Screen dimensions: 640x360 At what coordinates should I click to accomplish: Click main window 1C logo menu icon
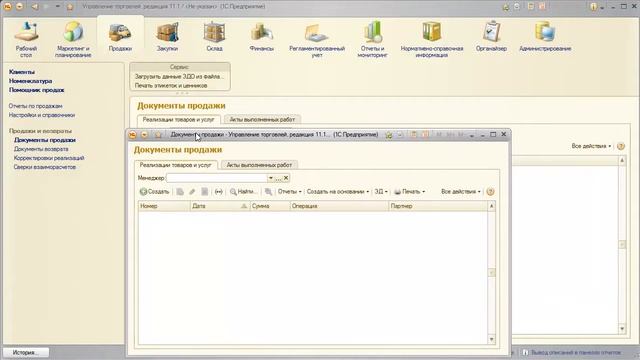point(7,7)
